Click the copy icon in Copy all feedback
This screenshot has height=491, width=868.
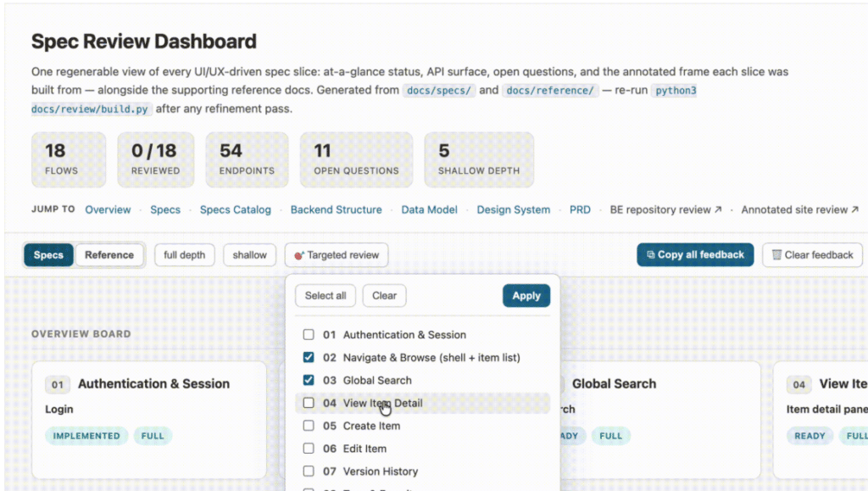(x=650, y=254)
